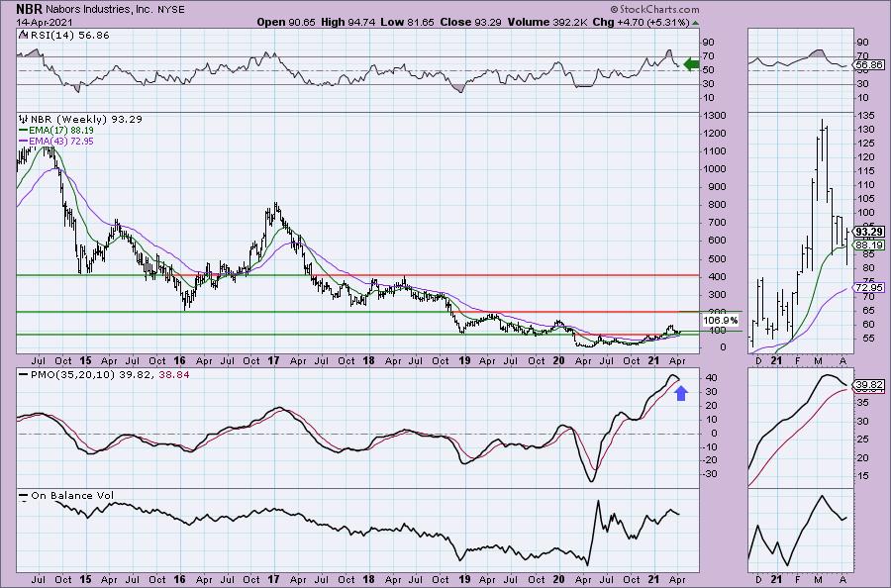This screenshot has width=891, height=588.
Task: Click the On Balance Vol indicator label
Action: point(72,495)
